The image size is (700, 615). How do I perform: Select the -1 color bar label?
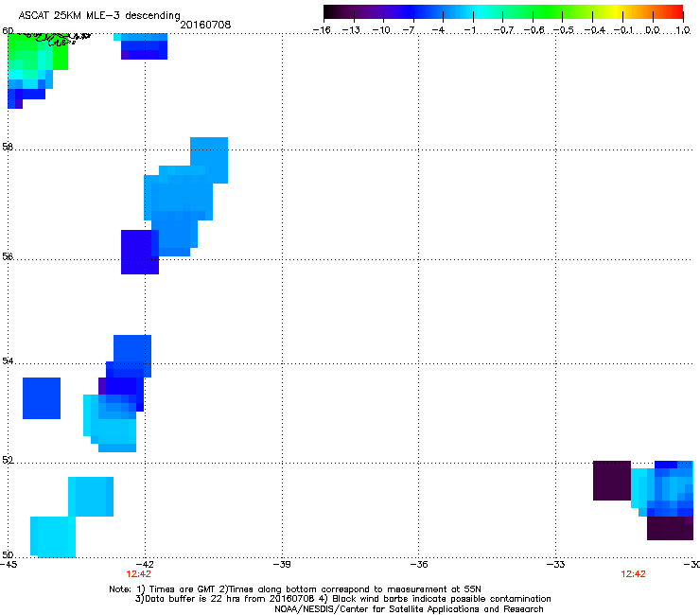pyautogui.click(x=469, y=30)
